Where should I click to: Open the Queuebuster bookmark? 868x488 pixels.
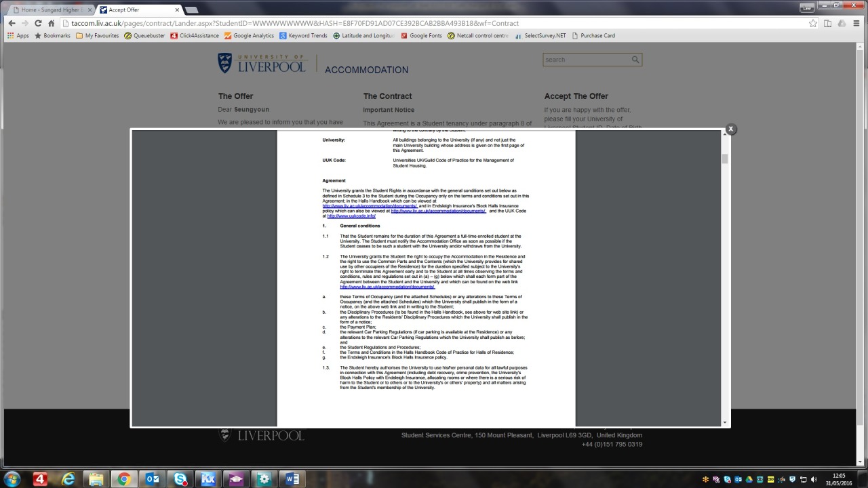[x=144, y=36]
